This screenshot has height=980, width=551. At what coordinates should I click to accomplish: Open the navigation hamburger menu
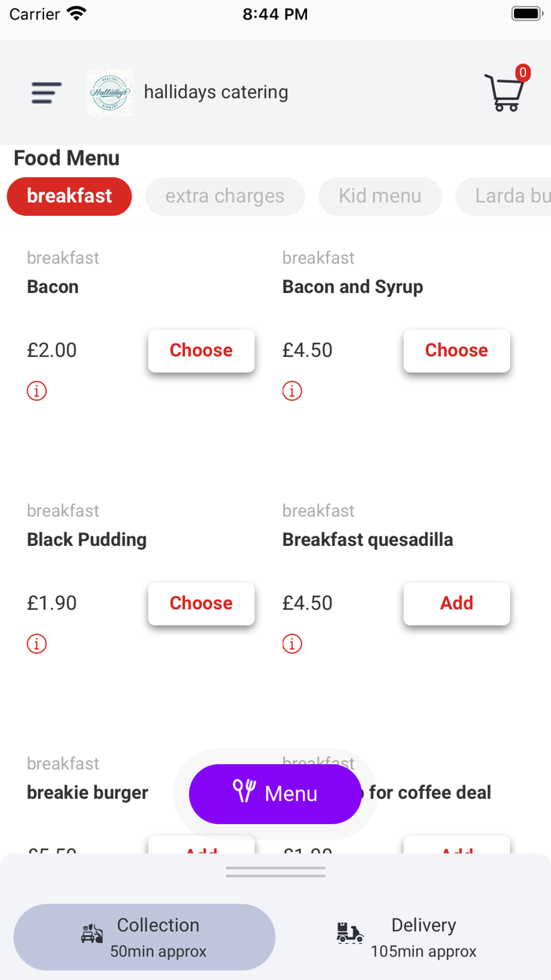[x=45, y=92]
